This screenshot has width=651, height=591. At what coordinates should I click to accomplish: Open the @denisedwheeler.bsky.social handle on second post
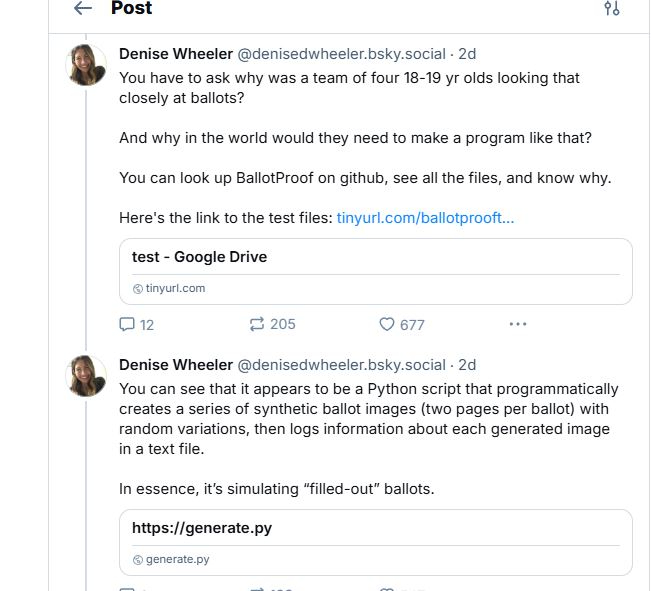[x=341, y=365]
